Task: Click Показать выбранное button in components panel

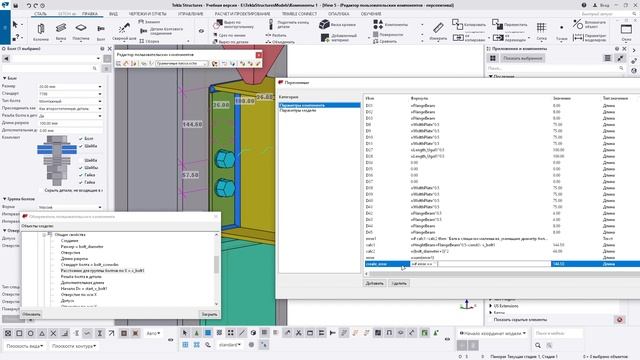Action: coord(523,58)
